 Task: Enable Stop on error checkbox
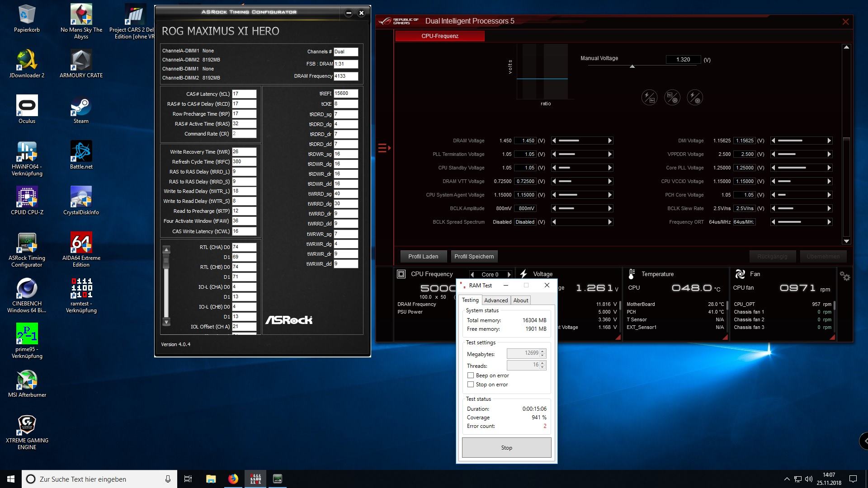[x=471, y=385]
